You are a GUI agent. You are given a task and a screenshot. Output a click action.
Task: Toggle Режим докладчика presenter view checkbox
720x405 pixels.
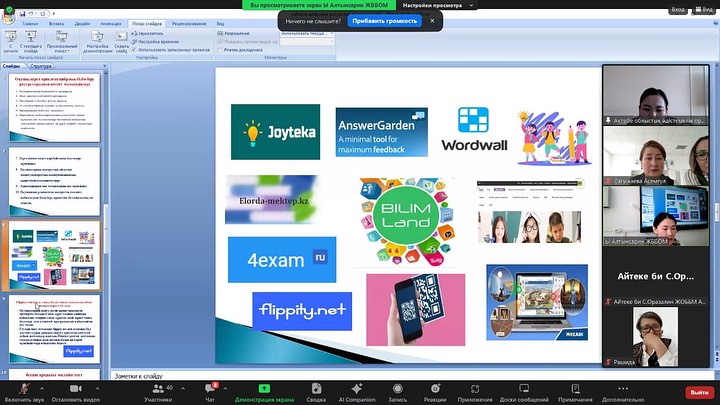[x=220, y=50]
